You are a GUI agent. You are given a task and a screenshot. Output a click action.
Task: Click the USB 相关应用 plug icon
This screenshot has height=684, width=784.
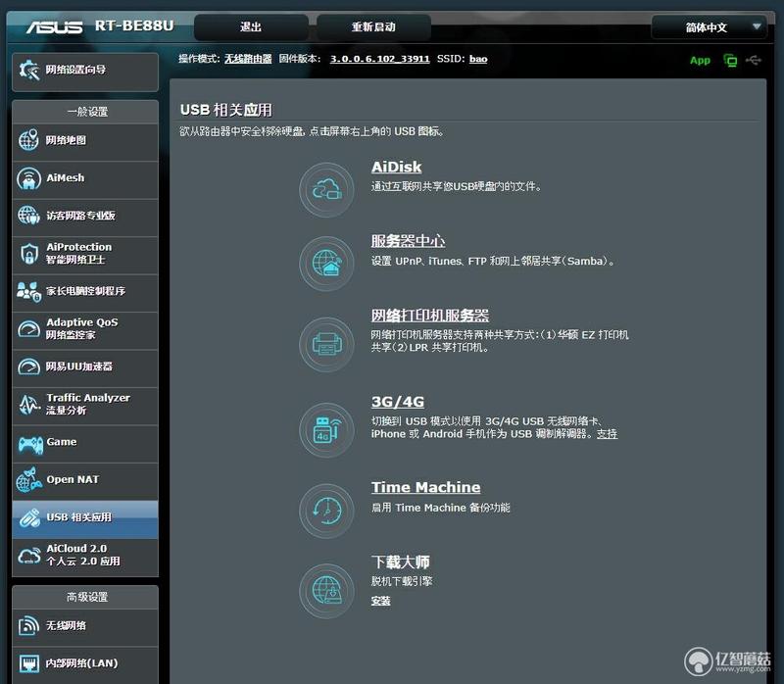click(29, 518)
